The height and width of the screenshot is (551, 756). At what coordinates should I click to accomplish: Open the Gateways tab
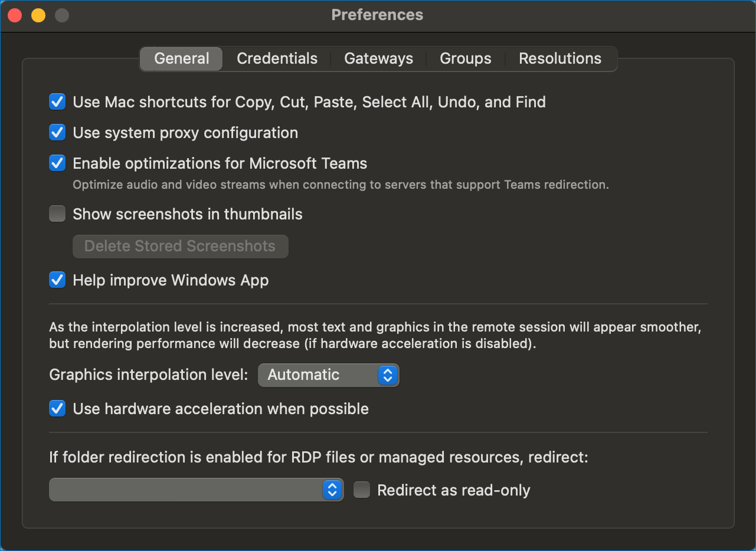(378, 58)
